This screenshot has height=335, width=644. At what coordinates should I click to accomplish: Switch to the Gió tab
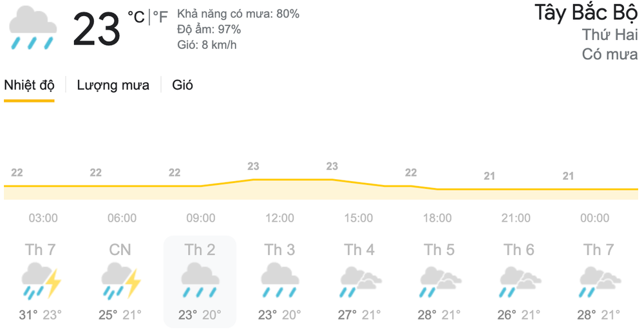(x=182, y=85)
